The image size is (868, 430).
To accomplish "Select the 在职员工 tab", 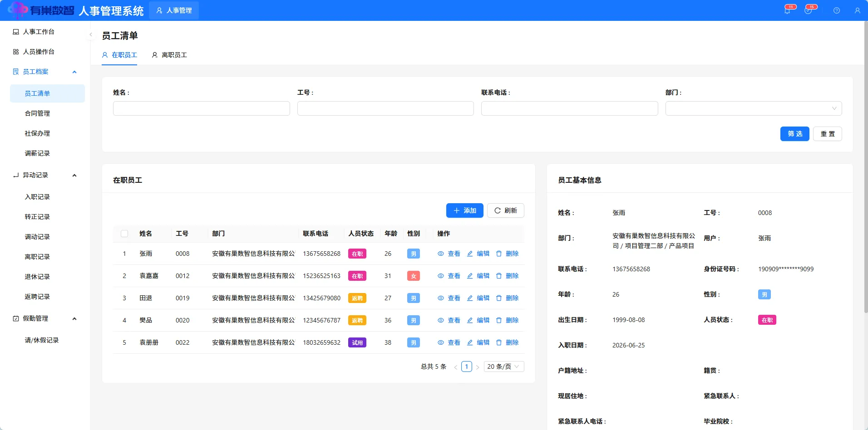I will tap(119, 55).
